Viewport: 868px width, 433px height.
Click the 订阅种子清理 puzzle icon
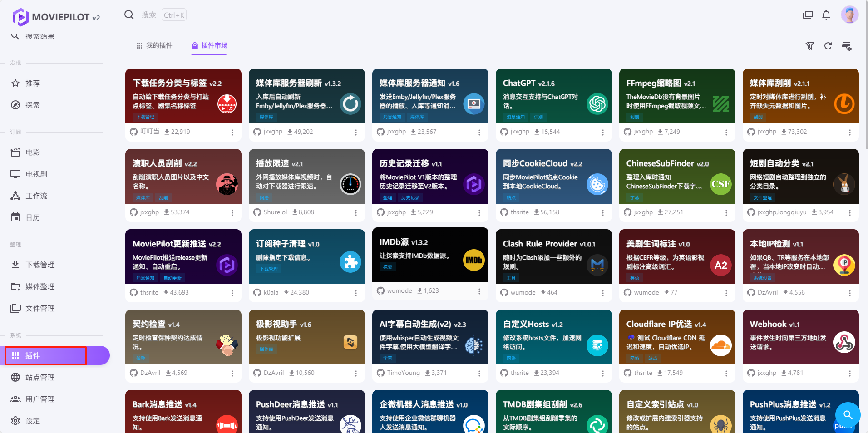point(350,262)
